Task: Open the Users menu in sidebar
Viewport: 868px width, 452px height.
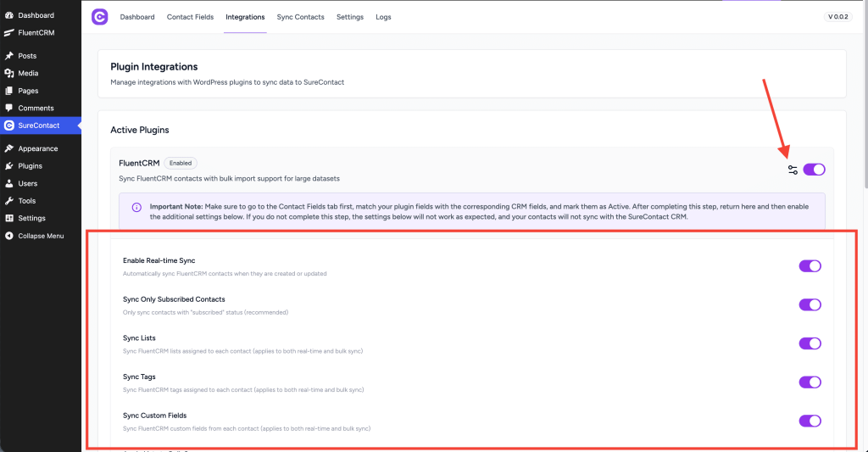Action: pos(27,183)
